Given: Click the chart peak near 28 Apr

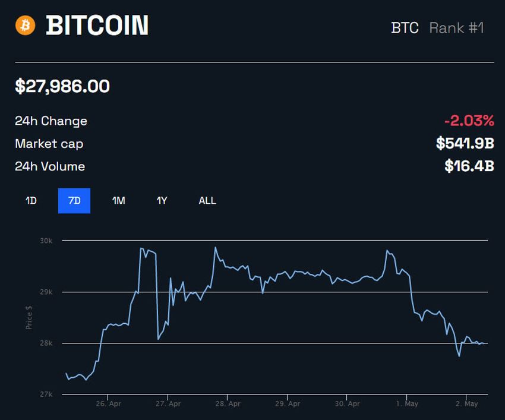Looking at the screenshot, I should point(216,246).
